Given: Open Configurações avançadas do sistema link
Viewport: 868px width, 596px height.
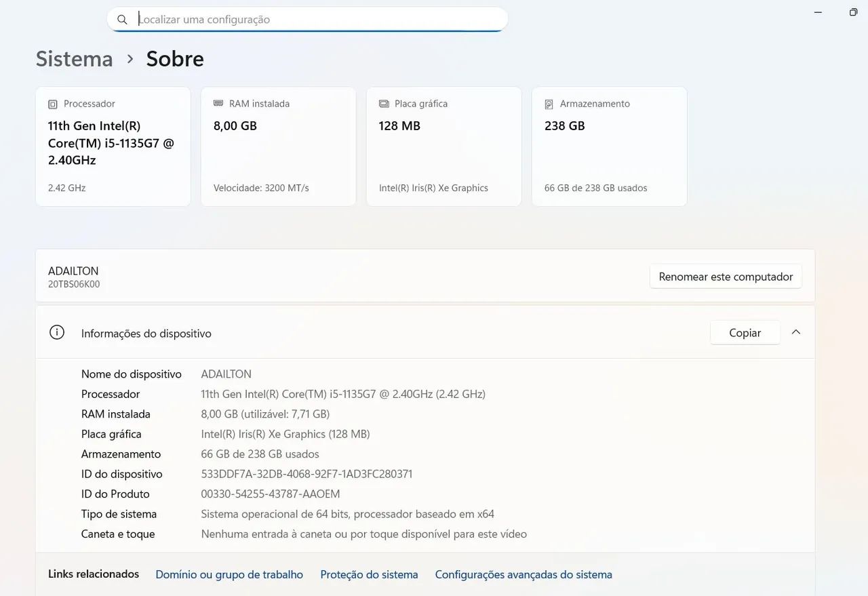Looking at the screenshot, I should click(x=524, y=574).
